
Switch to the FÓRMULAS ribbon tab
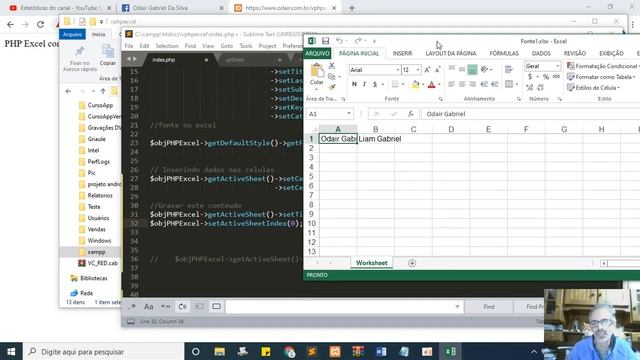(x=504, y=53)
